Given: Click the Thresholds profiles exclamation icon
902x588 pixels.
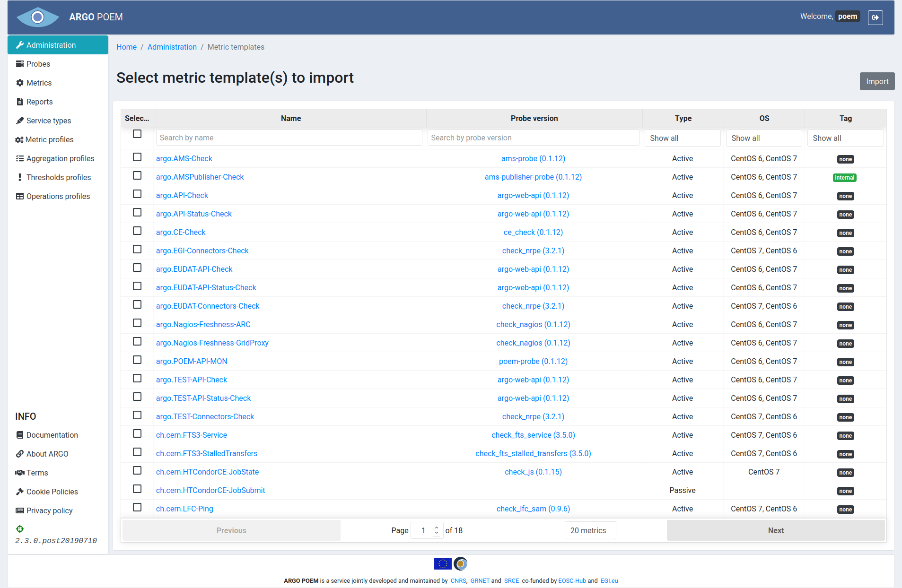Looking at the screenshot, I should 20,177.
